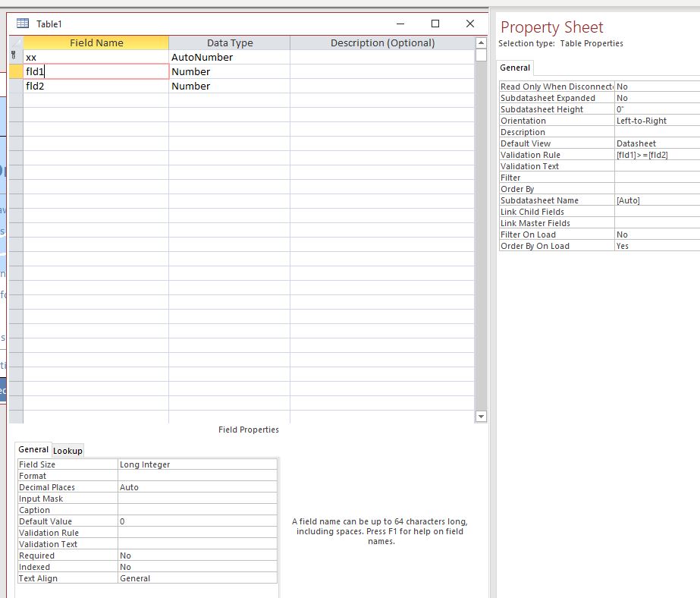Switch to the Lookup tab in Field Properties
The image size is (700, 598).
point(67,451)
